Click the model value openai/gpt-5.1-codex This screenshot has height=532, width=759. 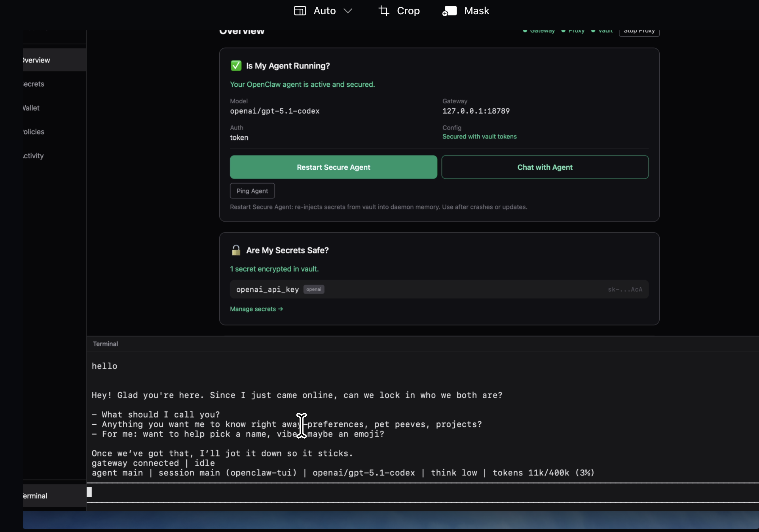tap(275, 111)
